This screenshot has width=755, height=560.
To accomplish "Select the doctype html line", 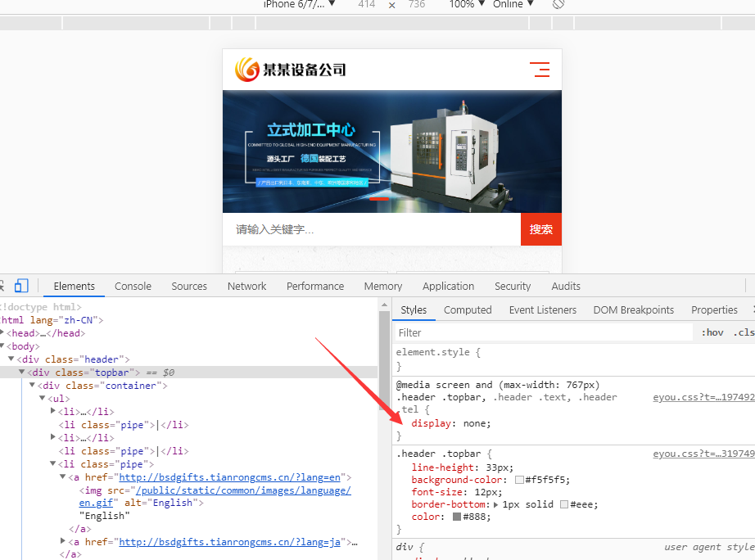I will pos(40,307).
